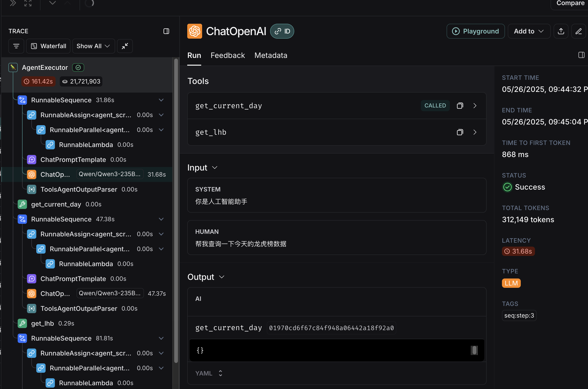Click the AgentExecutor success check badge
Screen dimensions: 588x389
[x=78, y=67]
